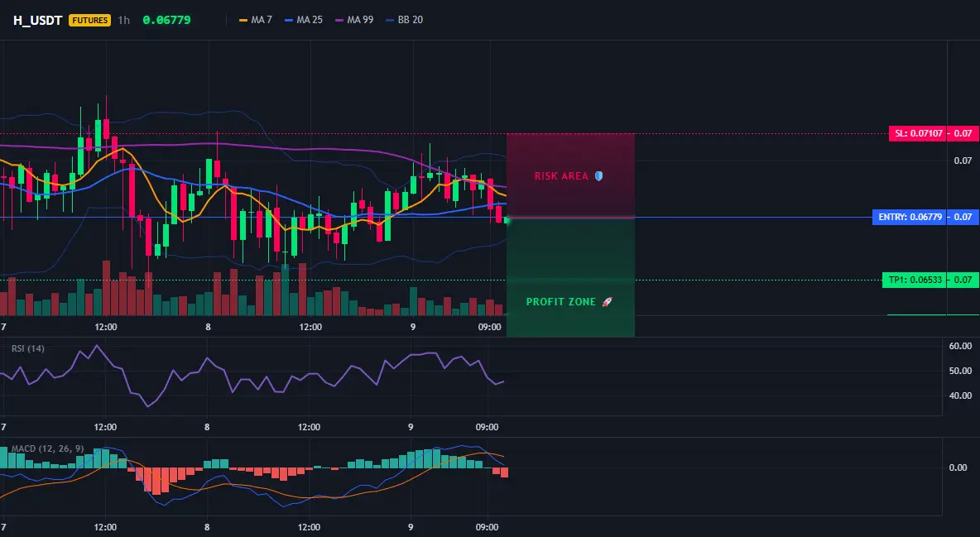Toggle the BB 20 legend item
This screenshot has width=980, height=537.
click(405, 20)
